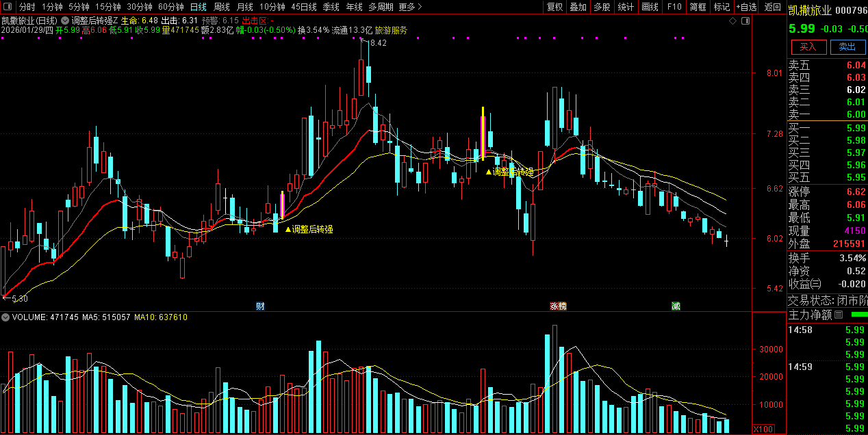
Task: Click the 旅游服务 sector link
Action: [x=391, y=30]
